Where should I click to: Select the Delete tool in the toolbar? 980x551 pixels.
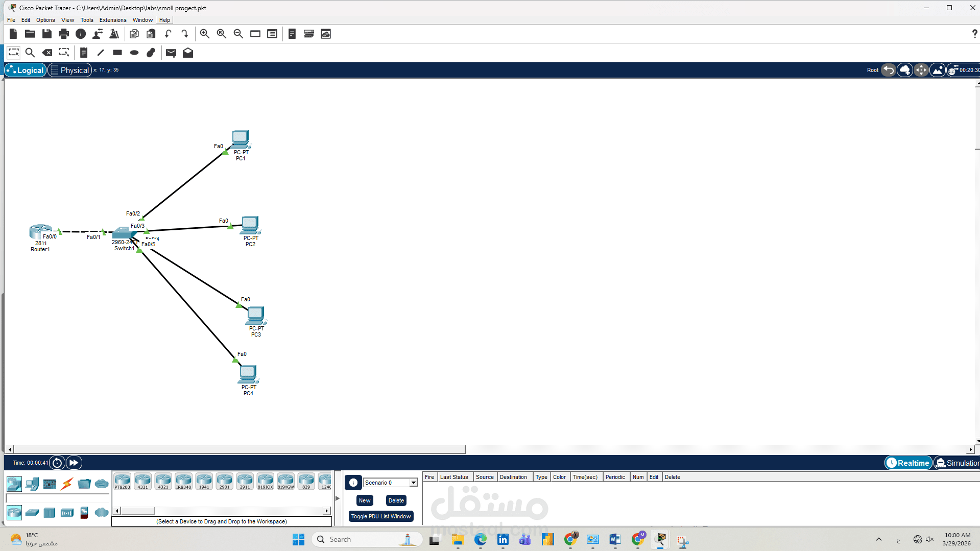point(47,52)
